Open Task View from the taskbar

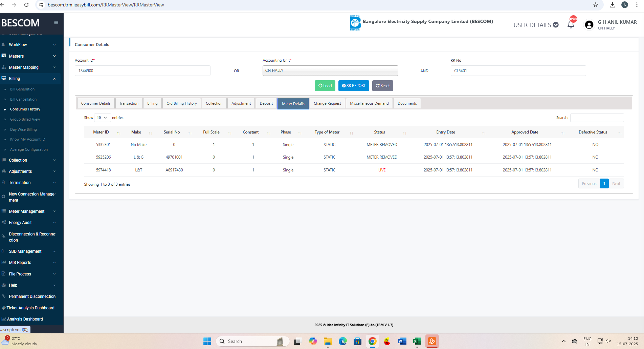click(x=297, y=341)
